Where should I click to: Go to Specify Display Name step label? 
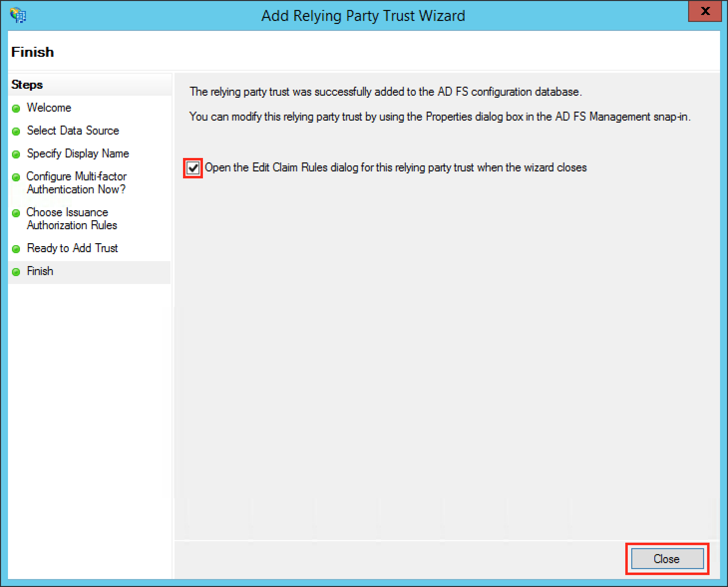[x=78, y=153]
